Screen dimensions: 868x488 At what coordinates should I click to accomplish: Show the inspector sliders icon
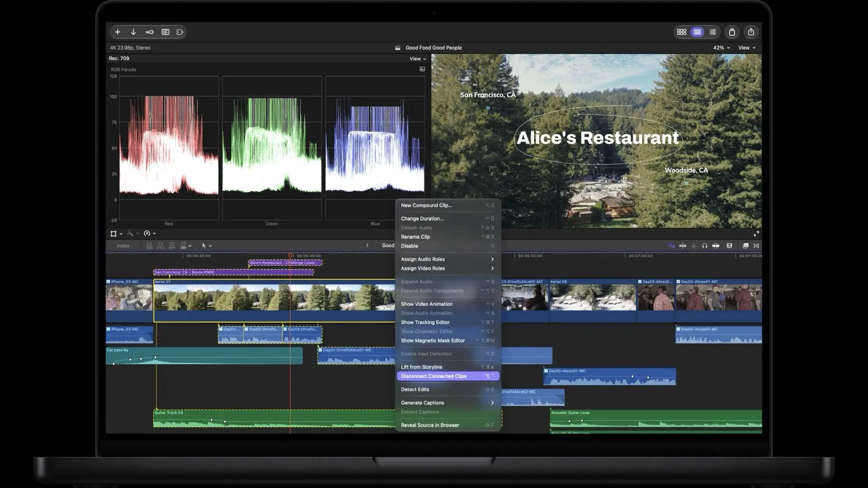coord(713,32)
